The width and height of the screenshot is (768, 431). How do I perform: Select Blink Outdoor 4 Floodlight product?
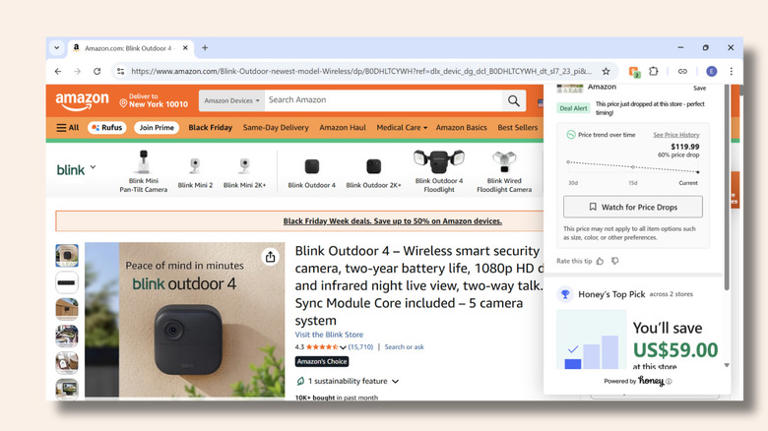pos(439,171)
